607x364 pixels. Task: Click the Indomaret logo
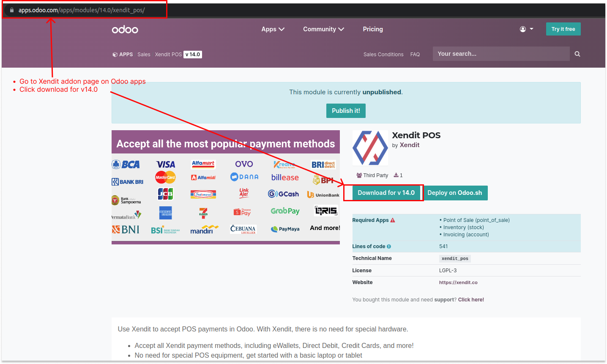[x=203, y=194]
